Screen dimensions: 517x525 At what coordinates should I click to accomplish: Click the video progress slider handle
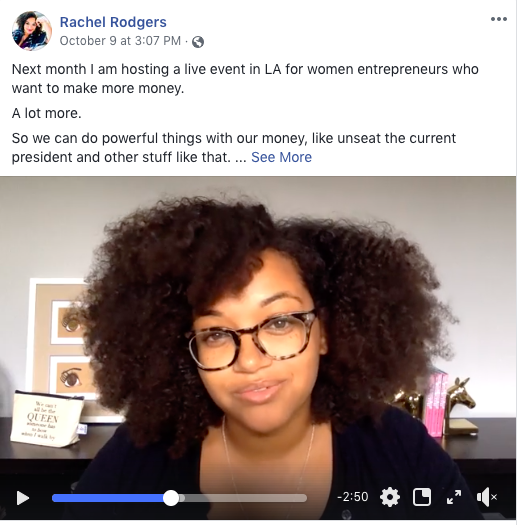click(171, 498)
